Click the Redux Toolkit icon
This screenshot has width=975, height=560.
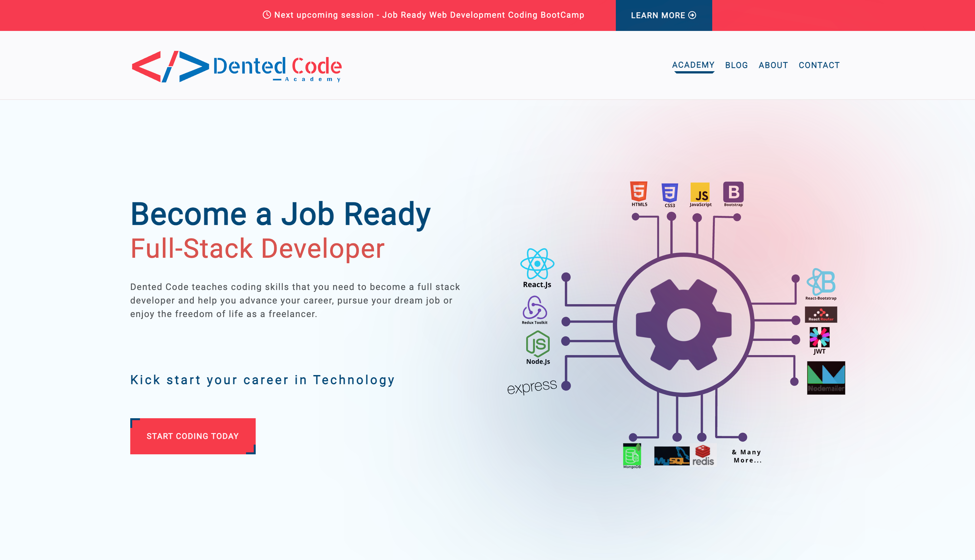pyautogui.click(x=535, y=307)
